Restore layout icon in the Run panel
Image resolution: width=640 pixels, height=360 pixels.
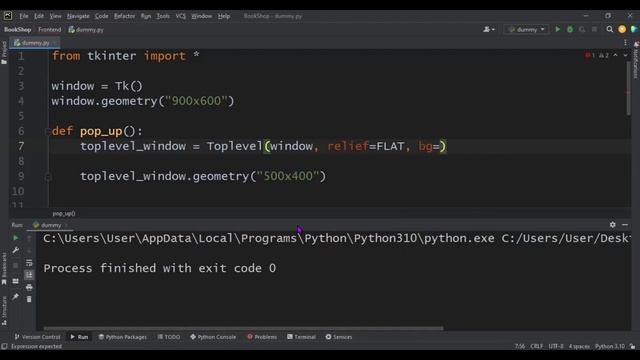pyautogui.click(x=16, y=281)
